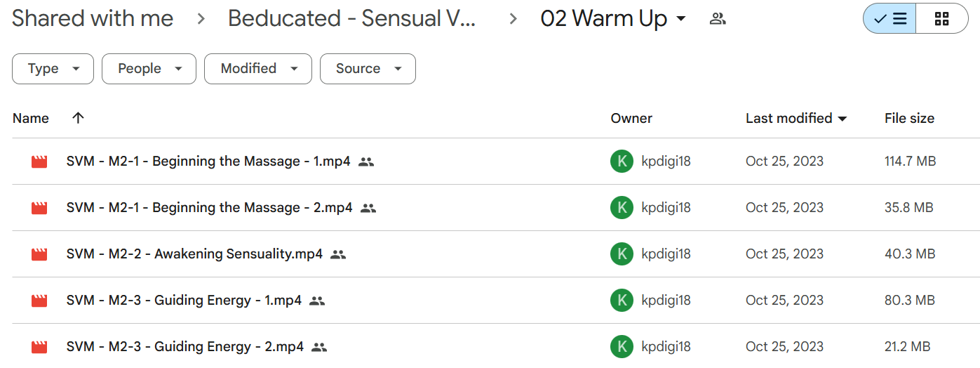The height and width of the screenshot is (368, 980).
Task: Navigate to Beducated - Sensual V... folder breadcrumb
Action: click(x=352, y=19)
